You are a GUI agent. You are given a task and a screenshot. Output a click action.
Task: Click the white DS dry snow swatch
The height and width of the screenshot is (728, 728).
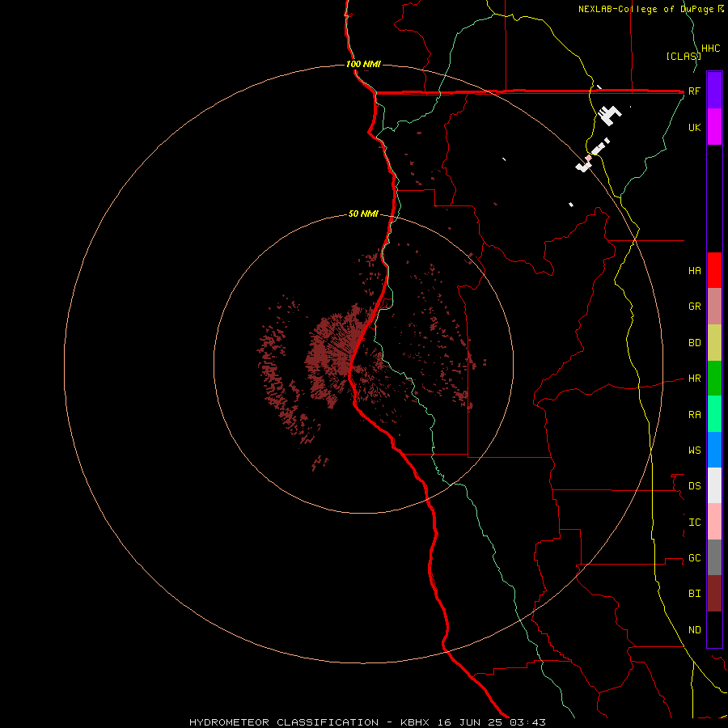pyautogui.click(x=714, y=485)
